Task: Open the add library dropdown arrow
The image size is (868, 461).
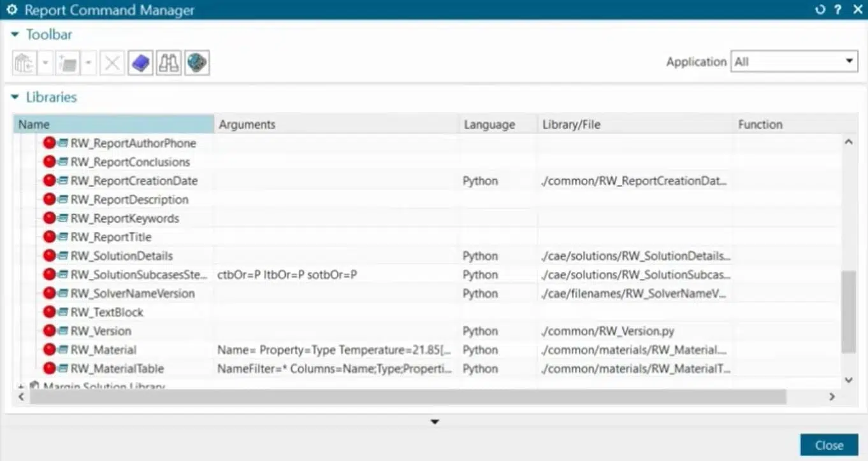Action: (45, 63)
